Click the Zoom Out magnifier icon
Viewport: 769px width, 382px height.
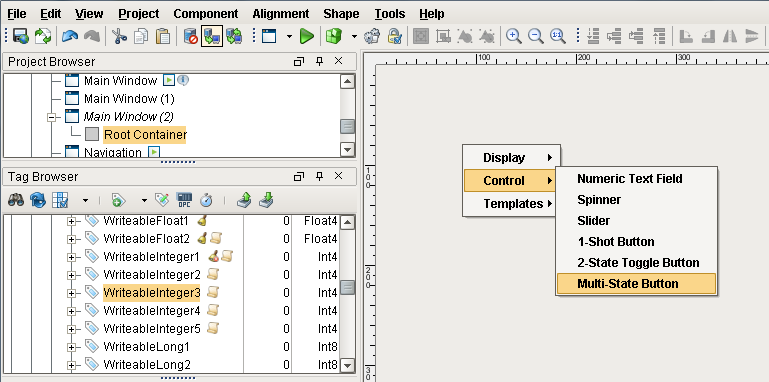click(536, 36)
